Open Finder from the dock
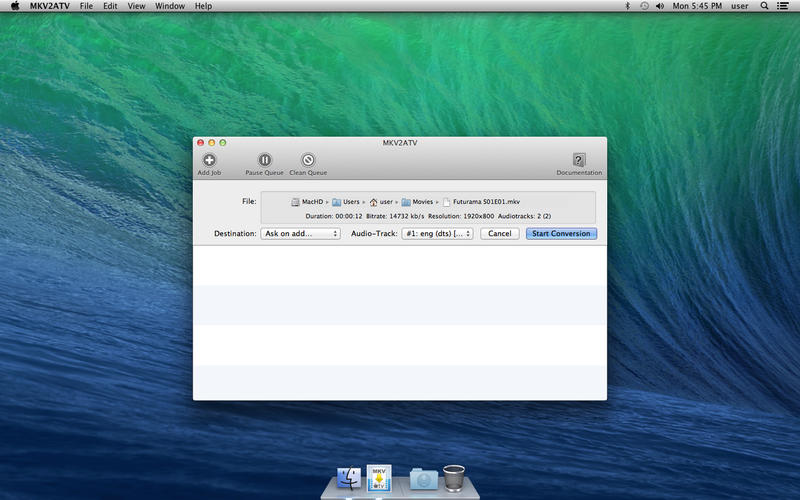The width and height of the screenshot is (800, 500). (x=349, y=479)
